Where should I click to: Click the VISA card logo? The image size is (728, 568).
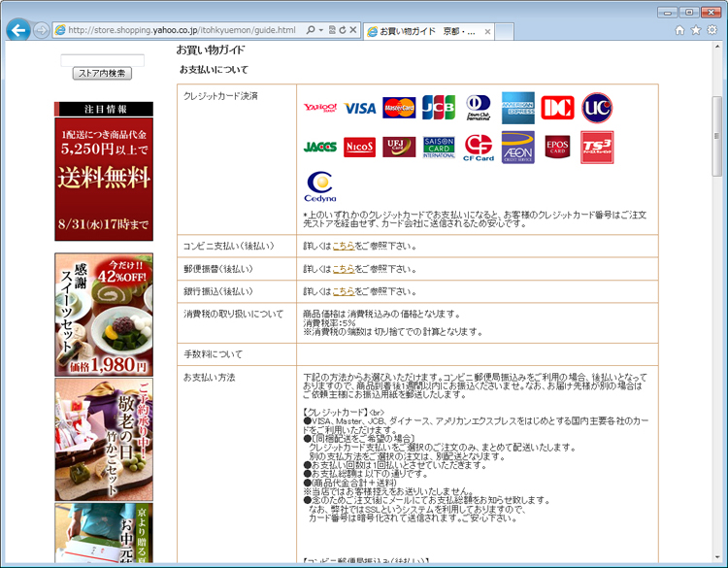[360, 108]
